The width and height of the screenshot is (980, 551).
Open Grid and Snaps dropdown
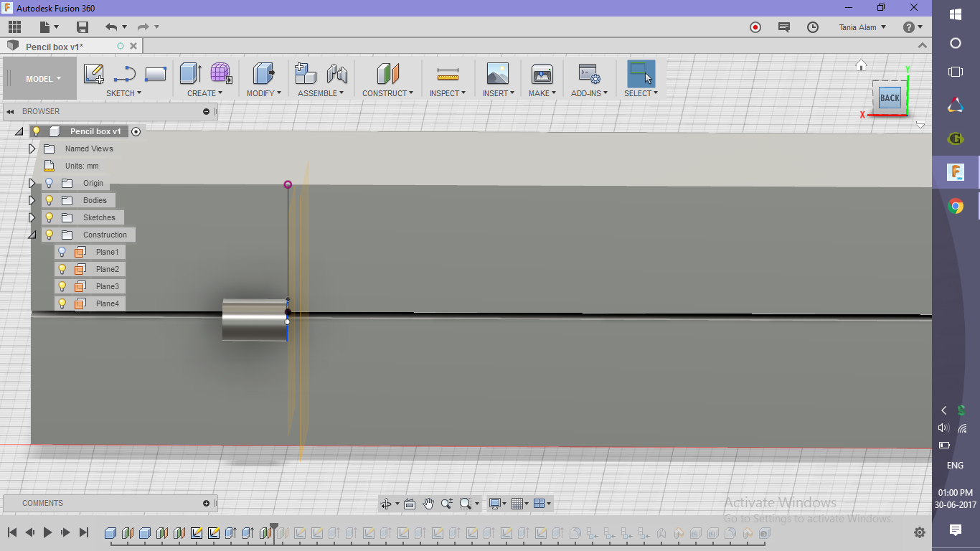tap(521, 504)
